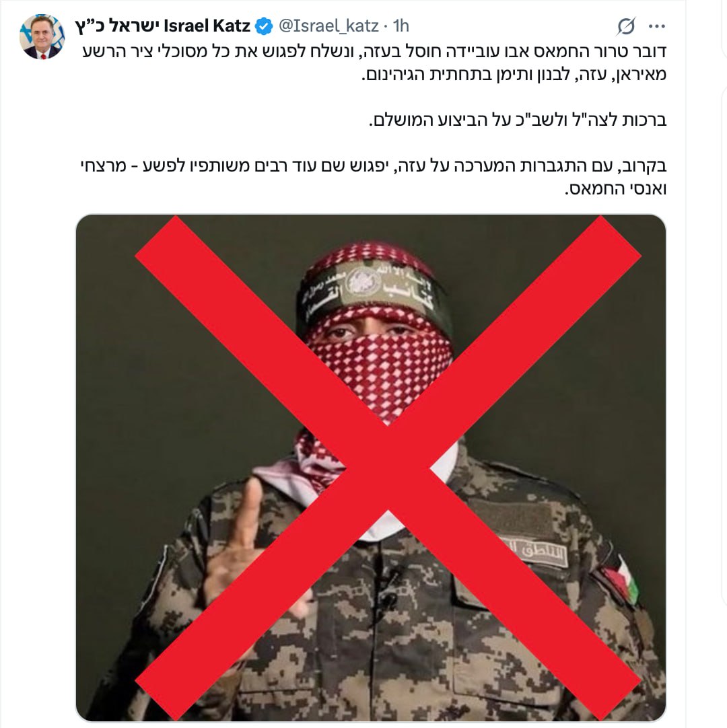The height and width of the screenshot is (728, 727).
Task: Open the three-dot more options menu
Action: coord(656,26)
